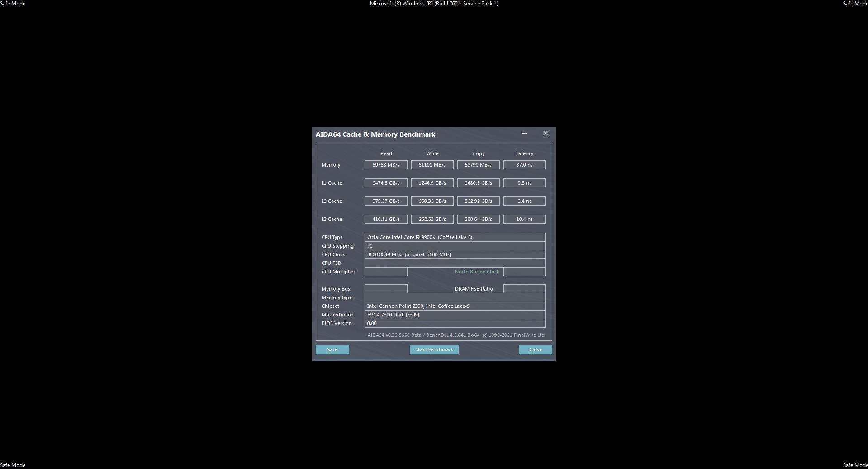Select L3 Cache Copy 308.64 GB/s

(478, 219)
